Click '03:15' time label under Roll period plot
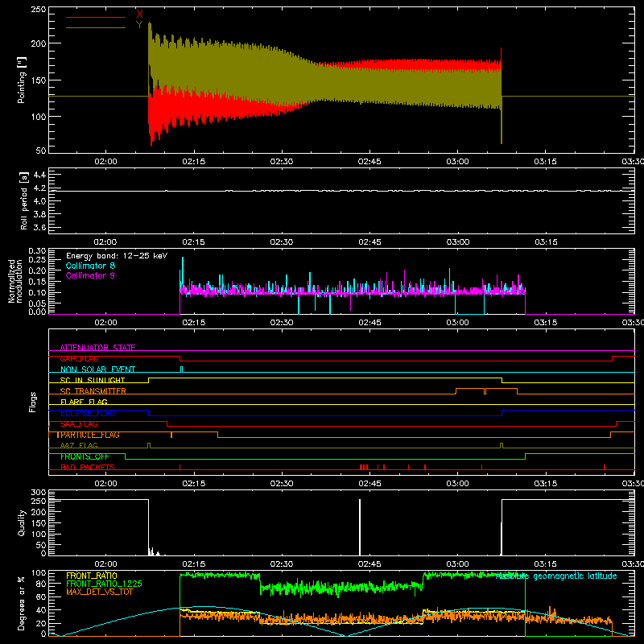Image resolution: width=644 pixels, height=644 pixels. pos(547,242)
